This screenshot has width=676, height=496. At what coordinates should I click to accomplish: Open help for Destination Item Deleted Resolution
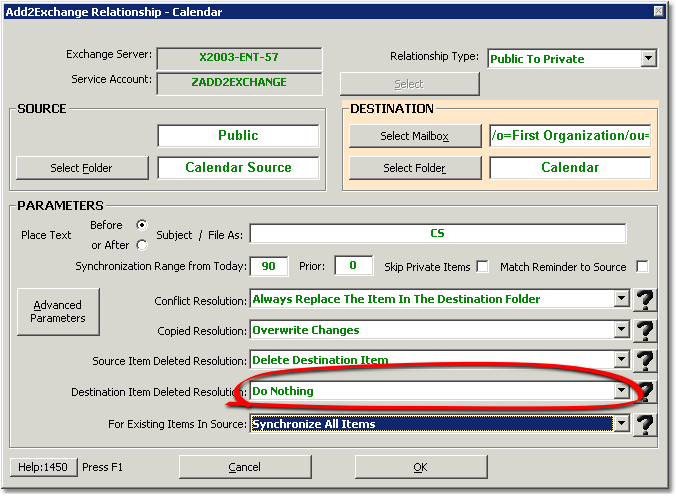point(646,391)
